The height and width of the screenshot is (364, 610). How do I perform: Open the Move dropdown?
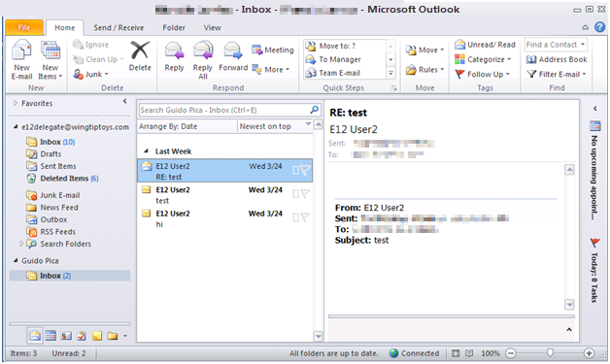click(424, 50)
